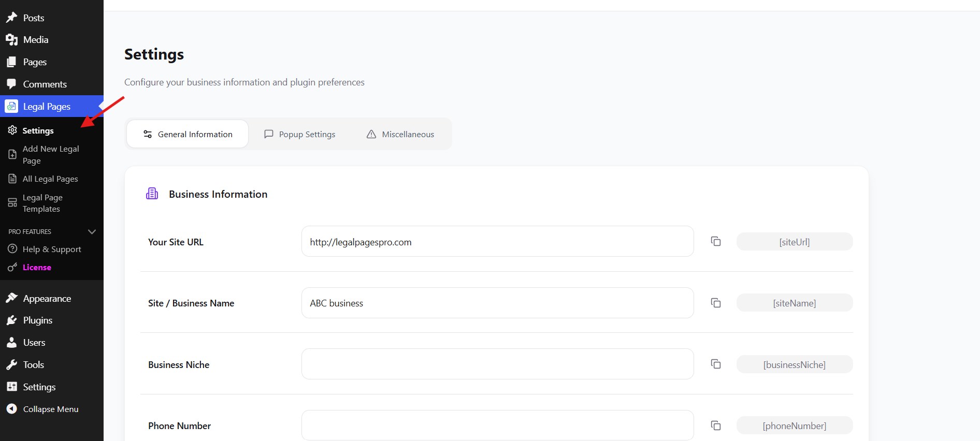Click the License key icon
The image size is (980, 441).
tap(12, 267)
